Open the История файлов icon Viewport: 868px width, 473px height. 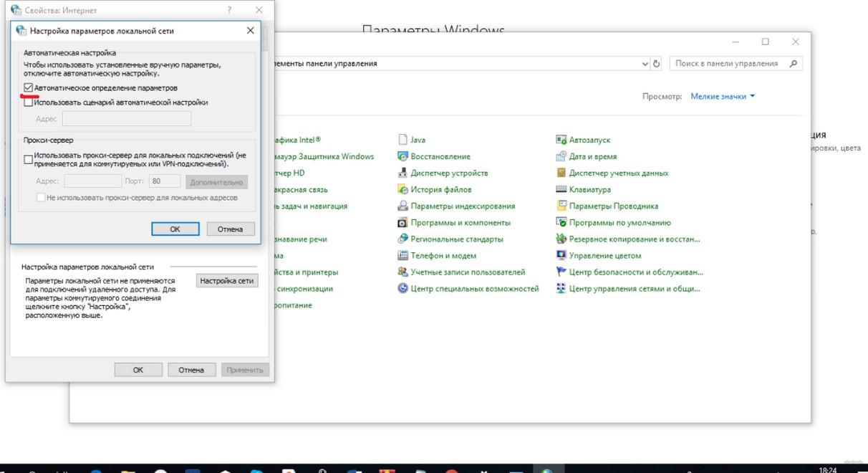[403, 189]
